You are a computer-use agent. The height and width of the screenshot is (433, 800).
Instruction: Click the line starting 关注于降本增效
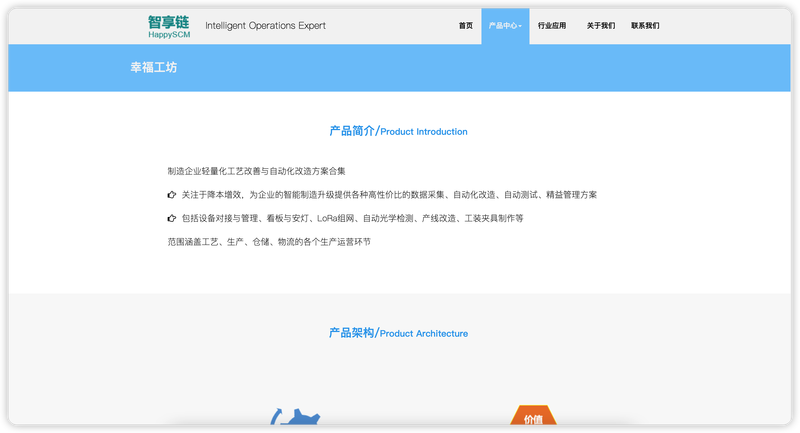[x=389, y=194]
